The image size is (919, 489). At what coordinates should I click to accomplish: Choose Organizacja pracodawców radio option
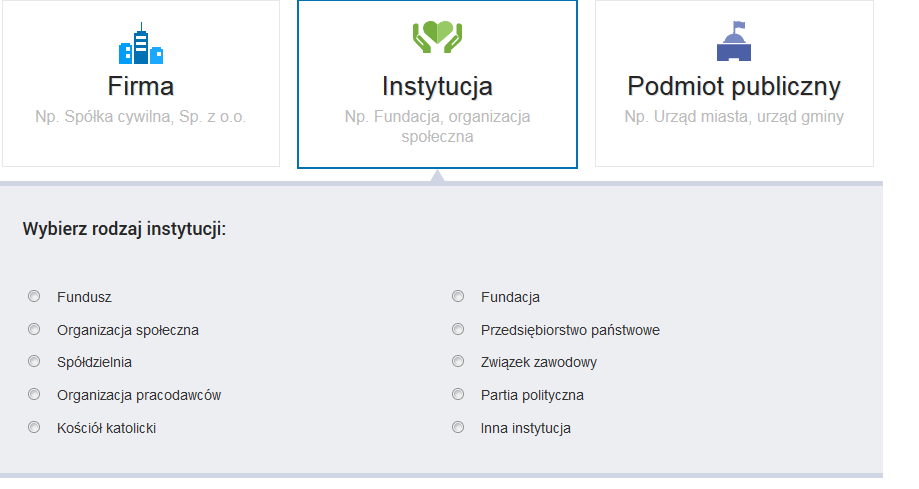click(34, 395)
